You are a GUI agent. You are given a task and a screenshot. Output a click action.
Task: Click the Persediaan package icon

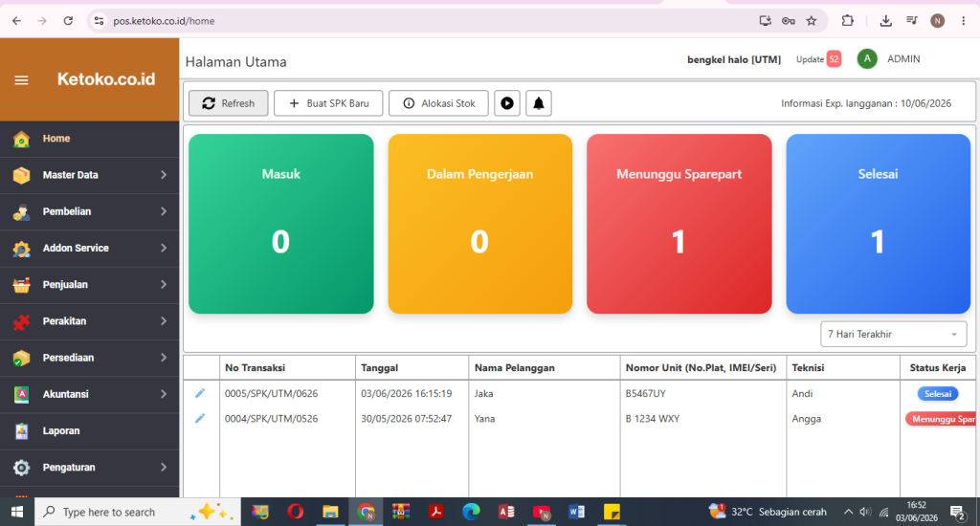click(21, 358)
